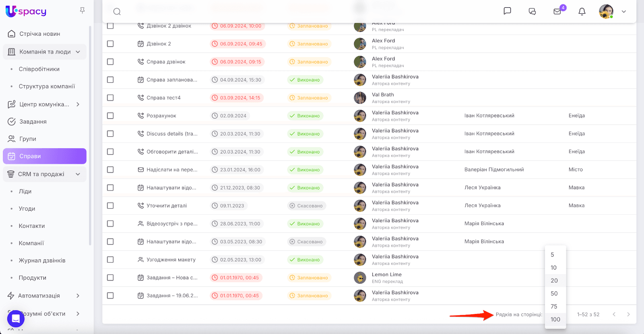
Task: Click the phone icon beside Розрахунок
Action: 140,116
